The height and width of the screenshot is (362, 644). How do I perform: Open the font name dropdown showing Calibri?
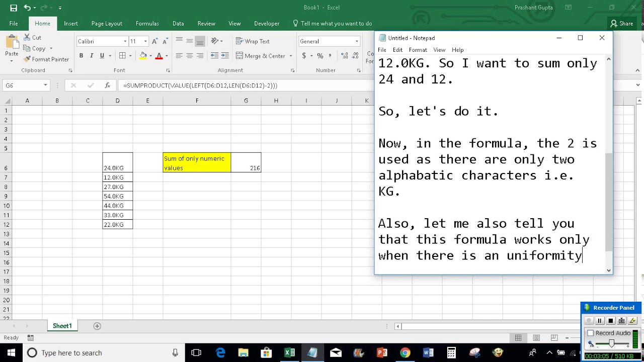(x=125, y=41)
